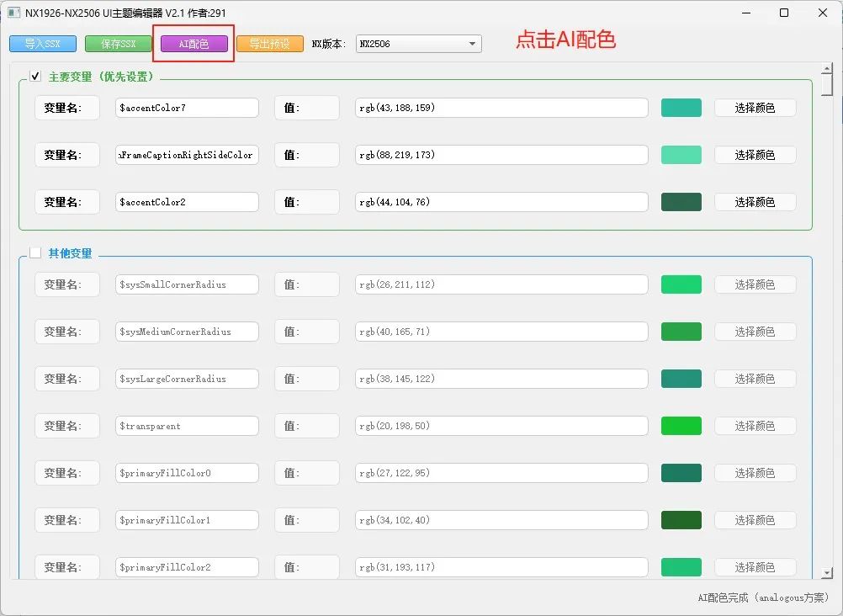Click 选择颜色 in the $primaryFillColor0 row
The image size is (843, 616).
(x=755, y=473)
